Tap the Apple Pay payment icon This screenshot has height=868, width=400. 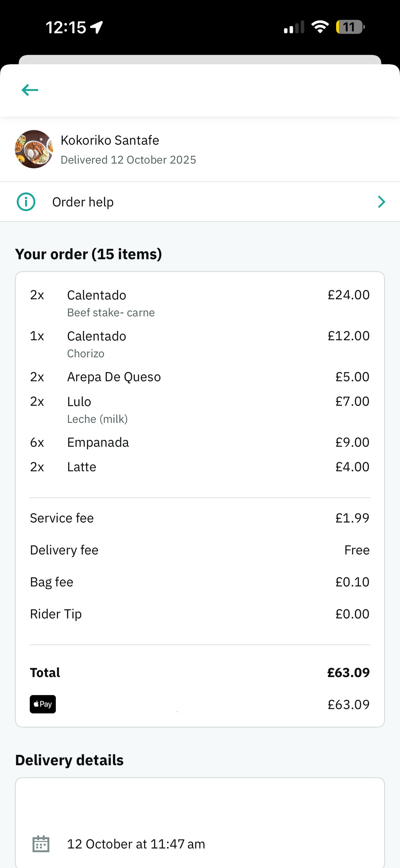coord(43,704)
